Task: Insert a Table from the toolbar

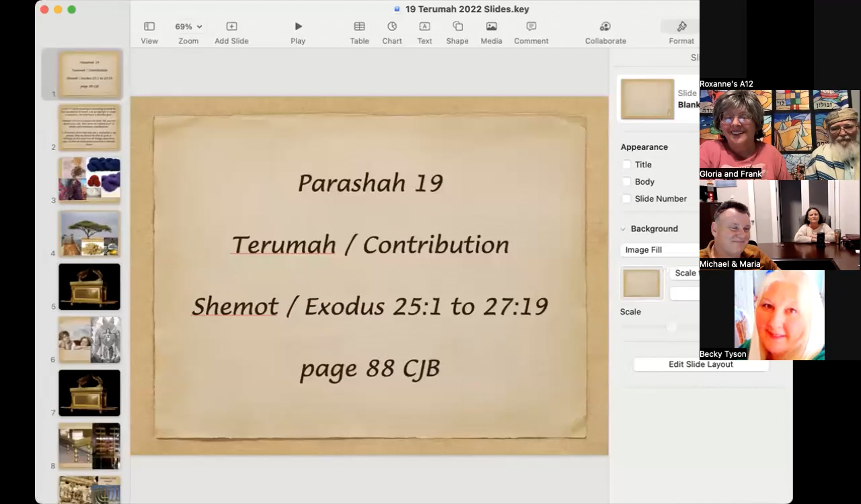Action: pyautogui.click(x=359, y=27)
